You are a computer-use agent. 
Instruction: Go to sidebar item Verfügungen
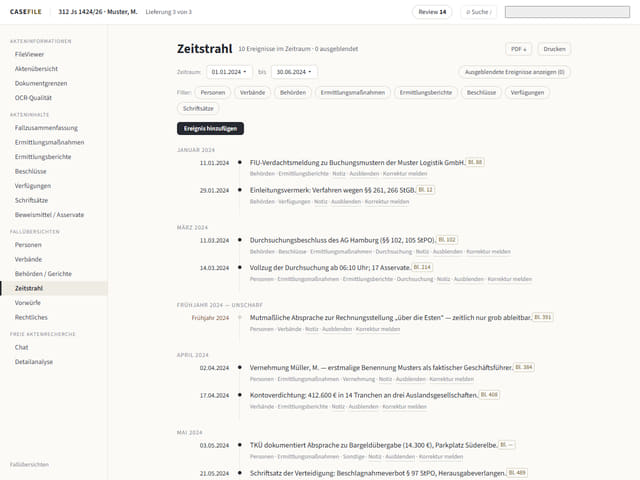(x=33, y=186)
